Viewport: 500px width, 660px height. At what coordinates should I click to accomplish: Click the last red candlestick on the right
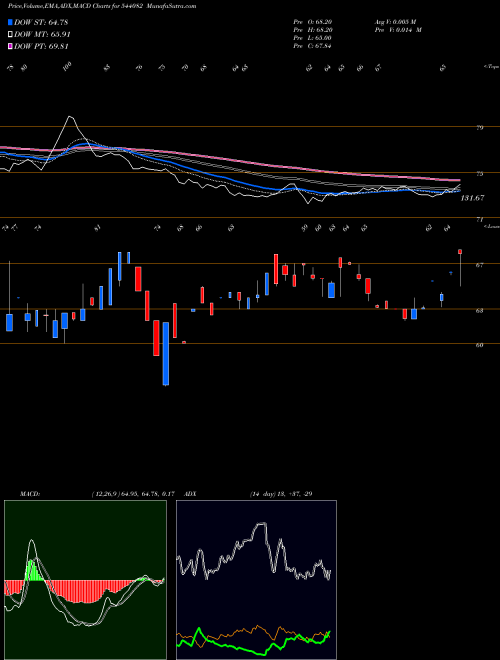coord(460,252)
